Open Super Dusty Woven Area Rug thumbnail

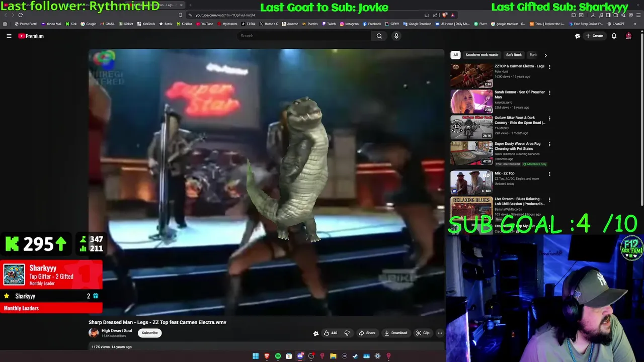pyautogui.click(x=471, y=153)
